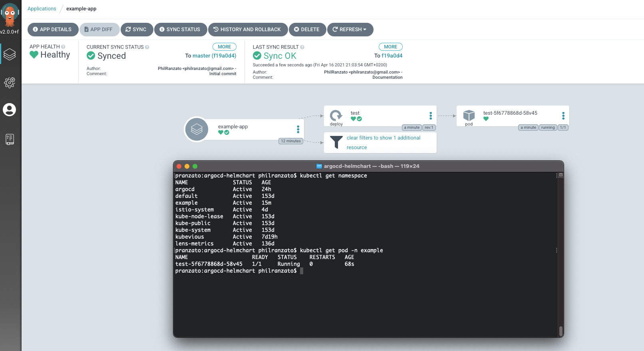Open MORE under Last Sync Result
The width and height of the screenshot is (644, 351).
pyautogui.click(x=391, y=47)
